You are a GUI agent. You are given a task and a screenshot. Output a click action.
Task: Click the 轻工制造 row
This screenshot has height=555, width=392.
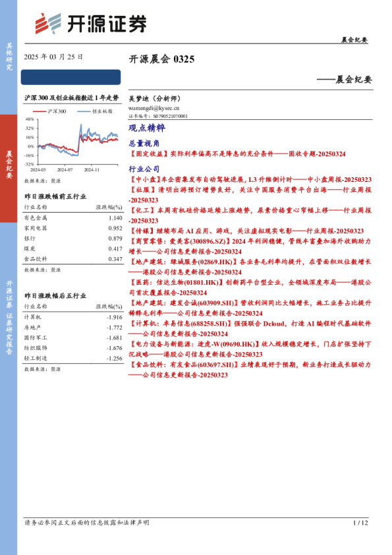[73, 359]
